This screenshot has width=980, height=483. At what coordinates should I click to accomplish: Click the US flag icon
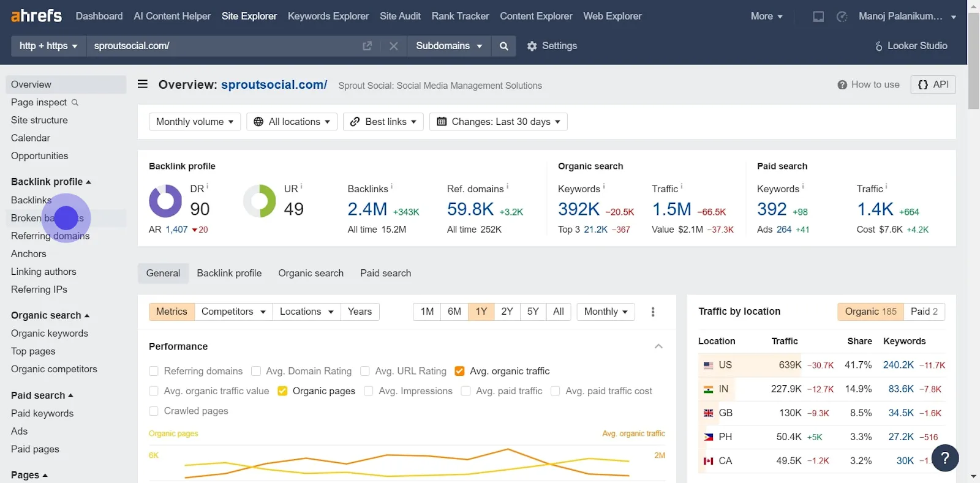(708, 365)
